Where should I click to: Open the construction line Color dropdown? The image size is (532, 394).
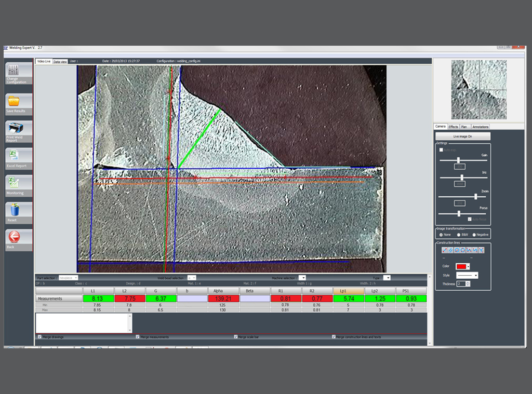pos(468,266)
